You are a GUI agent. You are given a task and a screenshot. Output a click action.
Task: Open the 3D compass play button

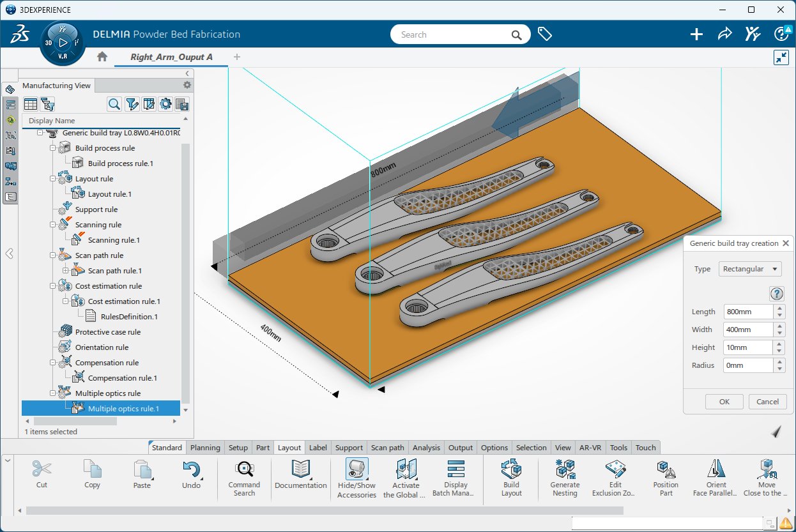(x=63, y=43)
